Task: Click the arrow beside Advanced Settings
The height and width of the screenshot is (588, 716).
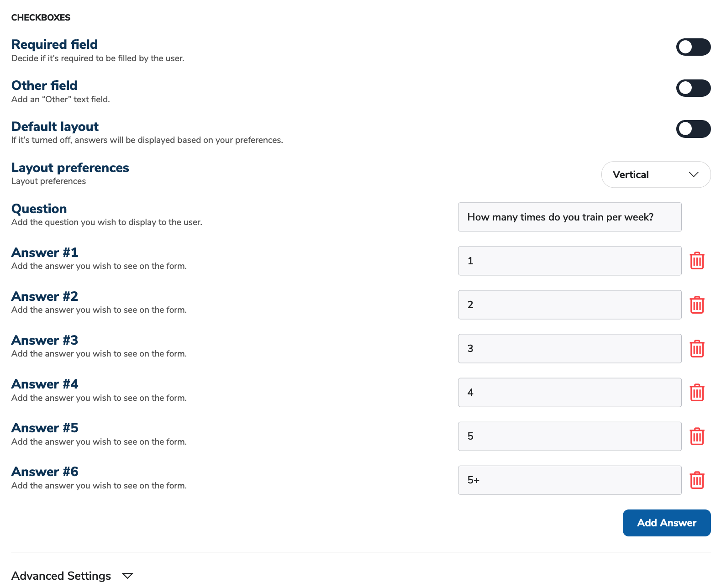Action: (127, 576)
